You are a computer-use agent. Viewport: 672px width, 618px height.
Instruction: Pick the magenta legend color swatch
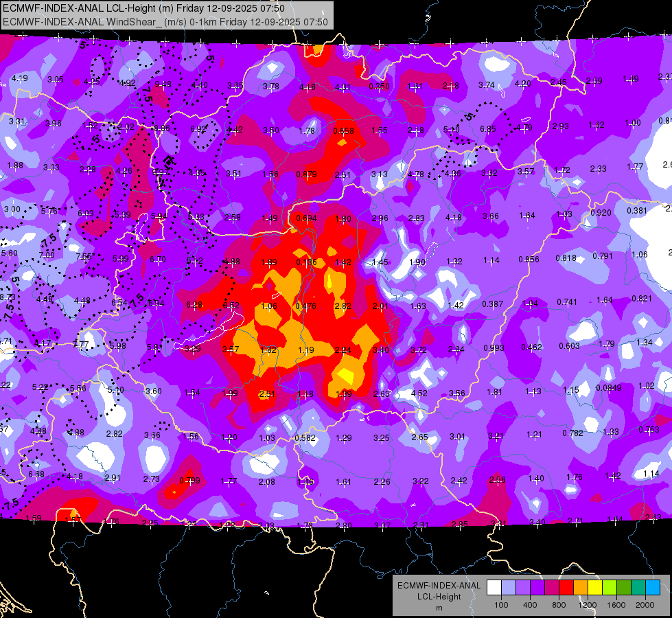[552, 587]
